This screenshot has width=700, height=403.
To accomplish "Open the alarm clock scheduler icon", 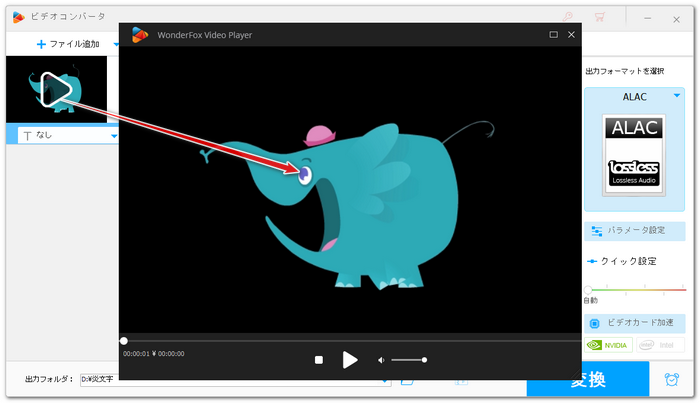I will (x=671, y=380).
